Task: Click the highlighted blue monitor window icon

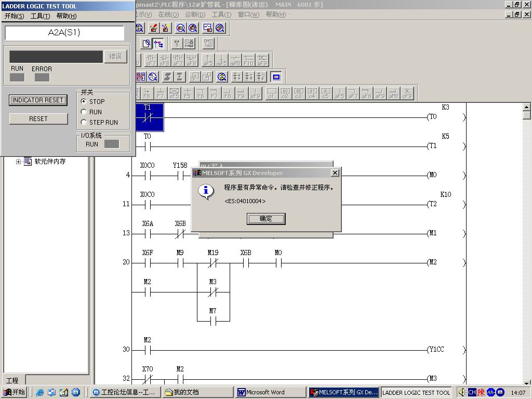Action: click(x=276, y=77)
